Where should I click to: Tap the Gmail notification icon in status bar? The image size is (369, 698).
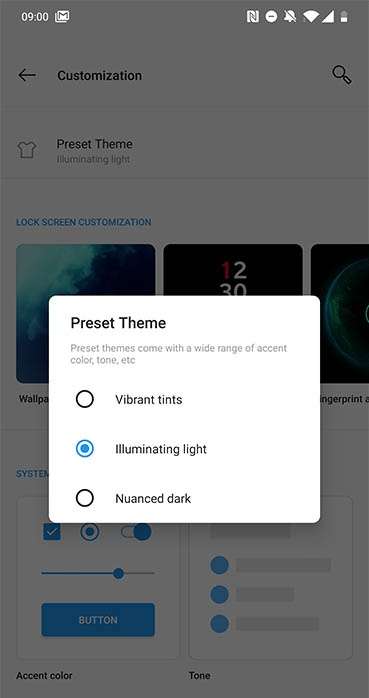(62, 17)
